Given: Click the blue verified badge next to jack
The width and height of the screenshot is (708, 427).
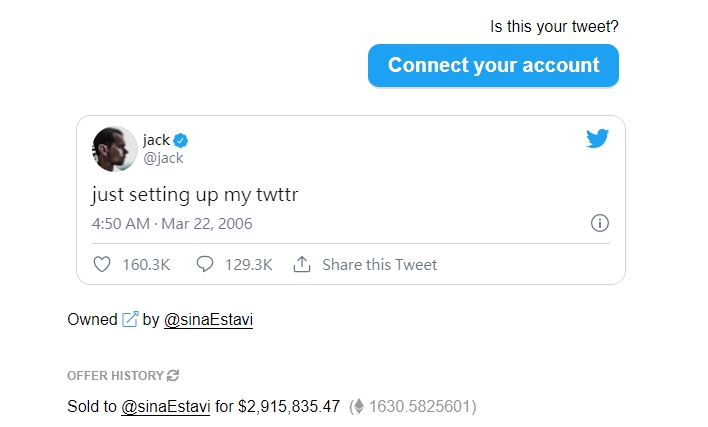Looking at the screenshot, I should pos(181,141).
